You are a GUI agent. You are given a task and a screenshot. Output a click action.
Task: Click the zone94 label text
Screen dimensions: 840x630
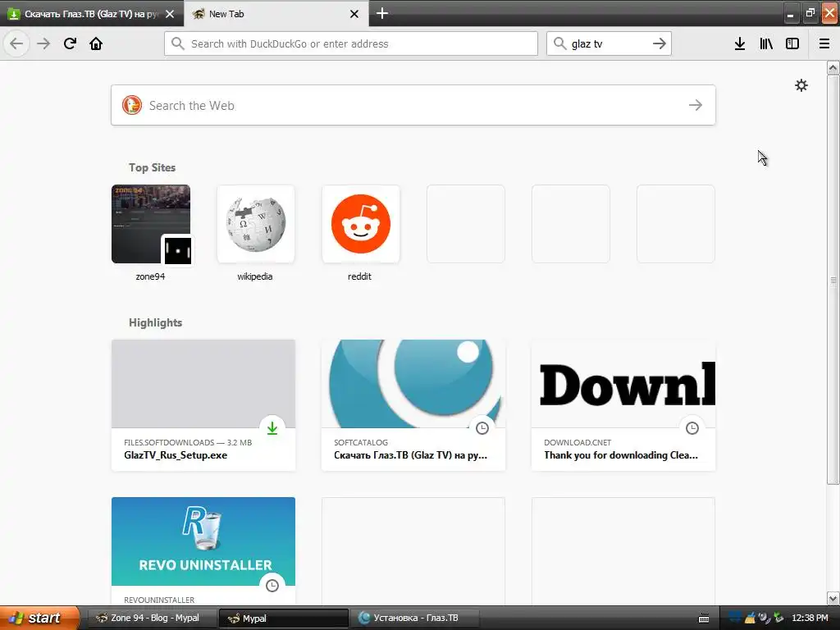[x=151, y=276]
